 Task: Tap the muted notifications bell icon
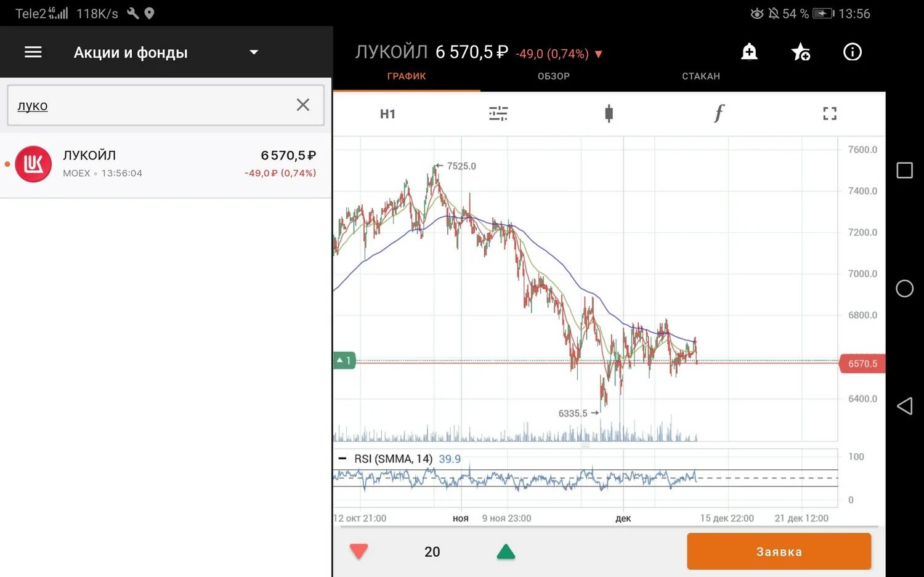pos(774,14)
